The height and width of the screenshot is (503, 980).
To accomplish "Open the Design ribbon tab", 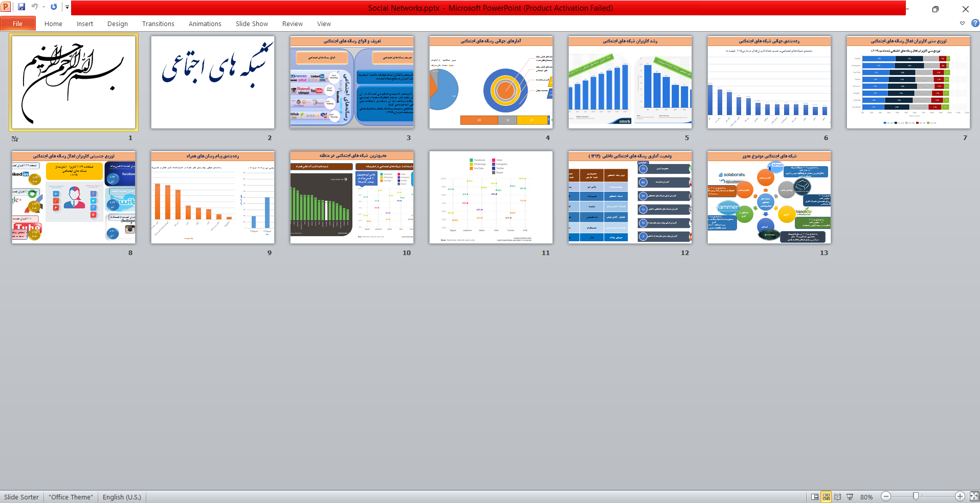I will coord(118,24).
